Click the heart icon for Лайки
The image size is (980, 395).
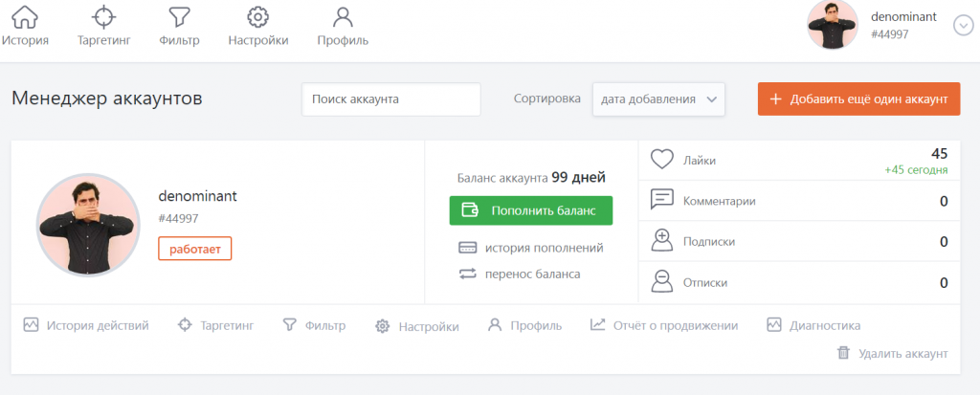point(662,160)
